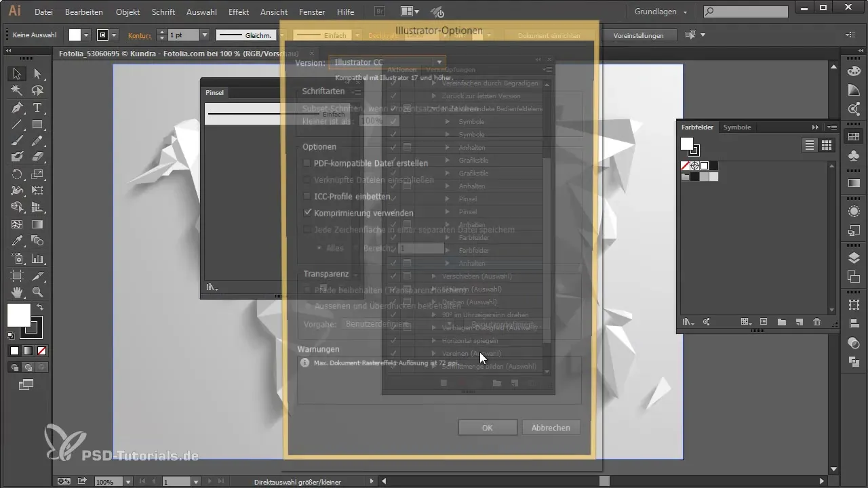The width and height of the screenshot is (868, 488).
Task: Open the stroke weight 1 pt dropdown
Action: (204, 35)
